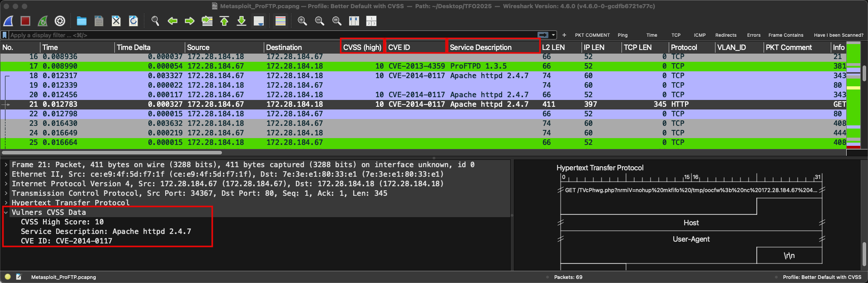Viewport: 868px width, 283px height.
Task: Jump to the first packet
Action: pos(224,21)
